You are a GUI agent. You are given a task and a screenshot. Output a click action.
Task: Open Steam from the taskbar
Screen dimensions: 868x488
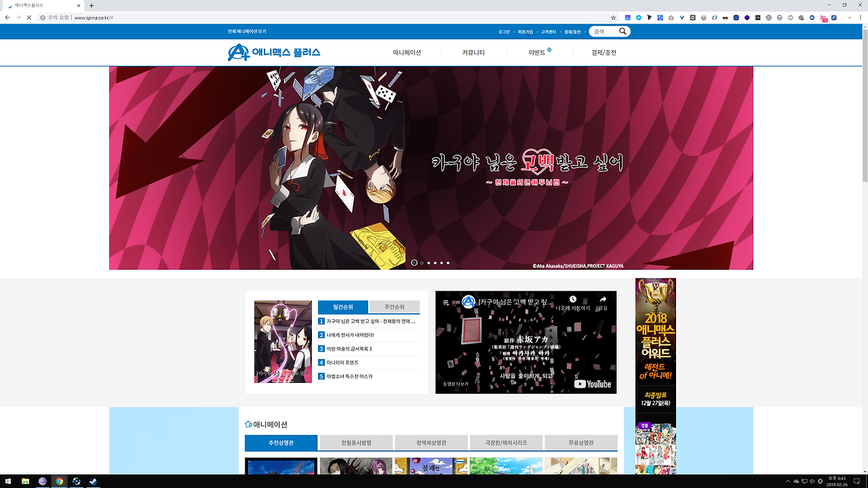[93, 481]
